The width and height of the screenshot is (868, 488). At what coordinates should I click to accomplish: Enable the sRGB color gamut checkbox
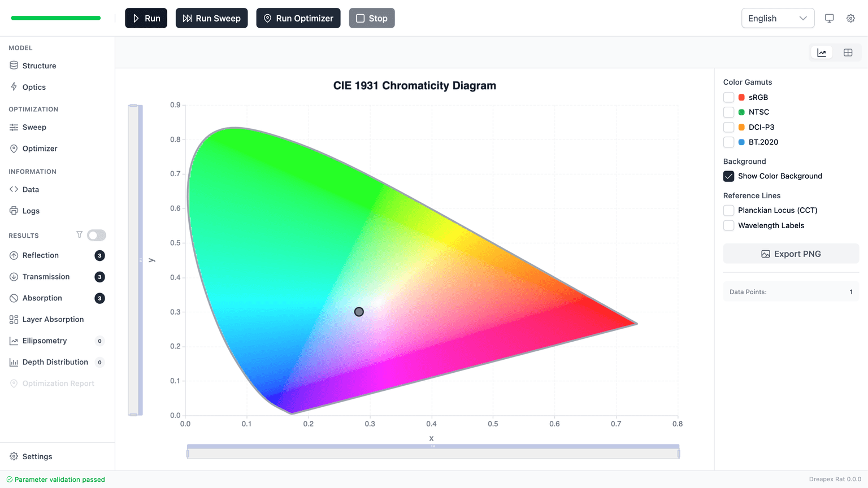[x=729, y=97]
